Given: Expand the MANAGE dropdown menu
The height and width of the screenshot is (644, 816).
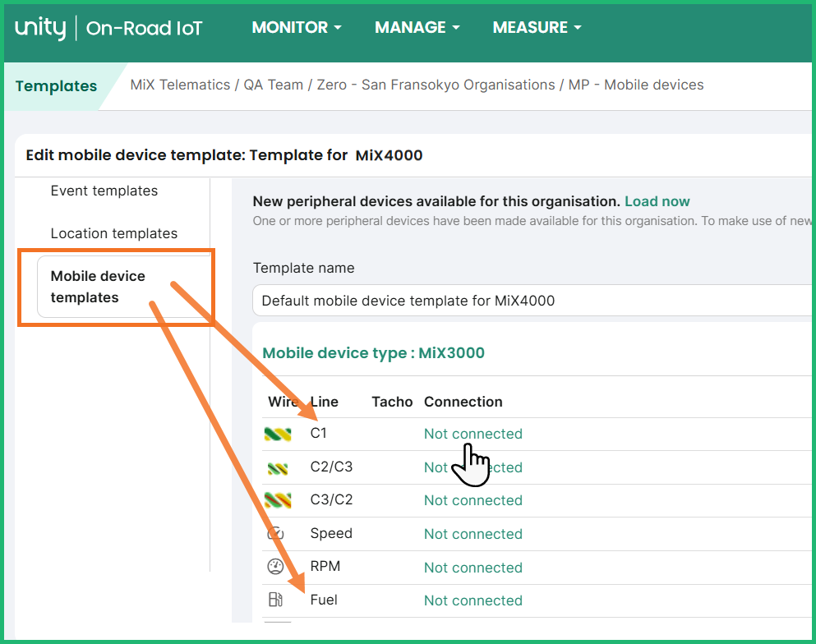Looking at the screenshot, I should coord(417,28).
